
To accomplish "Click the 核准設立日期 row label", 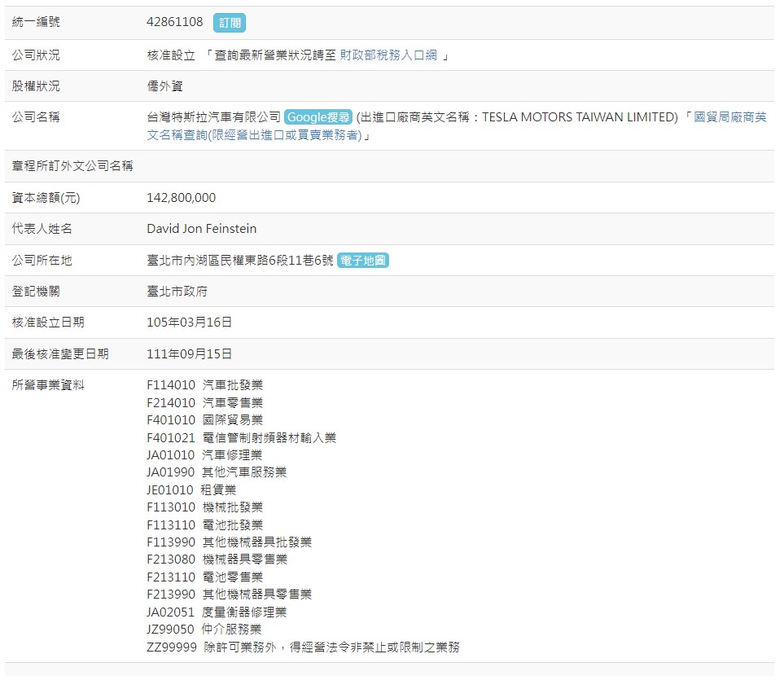I will (48, 323).
